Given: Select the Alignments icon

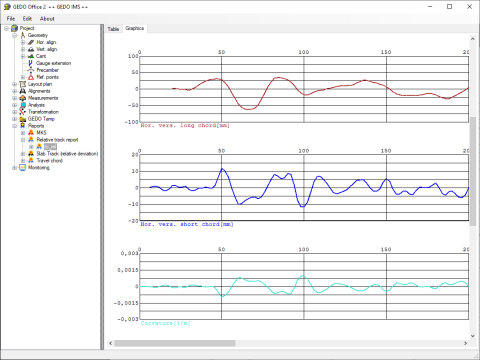Looking at the screenshot, I should (x=23, y=91).
